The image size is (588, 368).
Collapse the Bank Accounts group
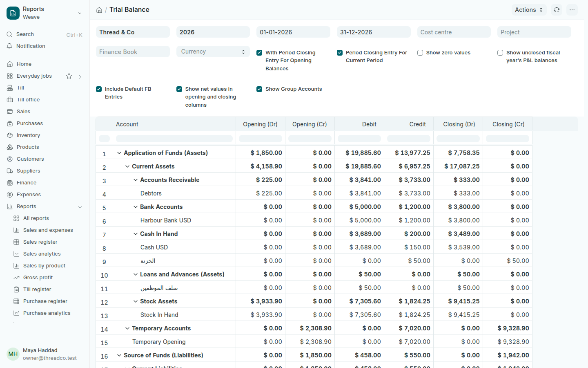pyautogui.click(x=136, y=207)
